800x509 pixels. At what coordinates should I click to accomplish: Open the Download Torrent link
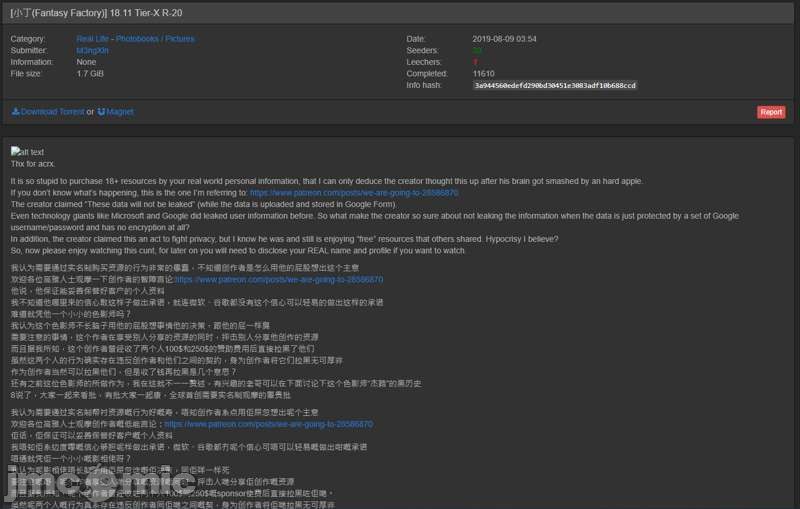[x=52, y=112]
